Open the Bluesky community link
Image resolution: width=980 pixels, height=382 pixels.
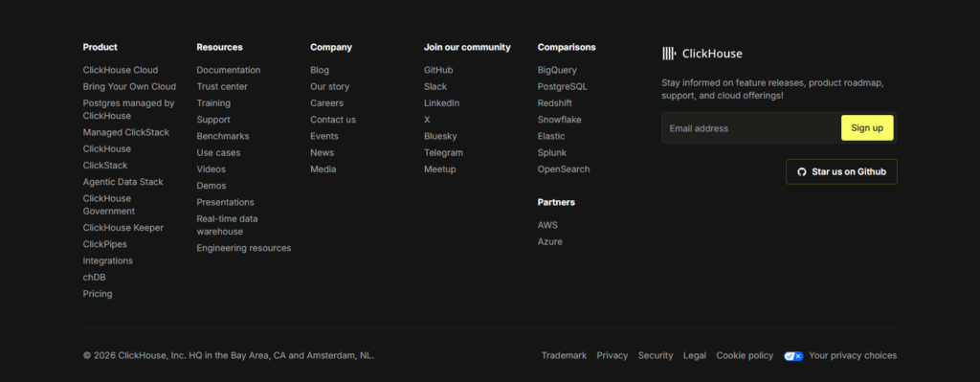tap(440, 136)
